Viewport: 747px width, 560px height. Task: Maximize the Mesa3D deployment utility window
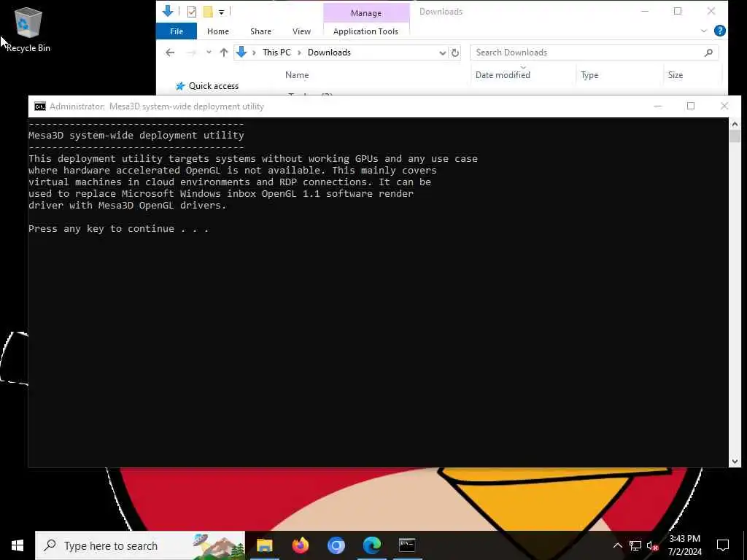[x=691, y=106]
